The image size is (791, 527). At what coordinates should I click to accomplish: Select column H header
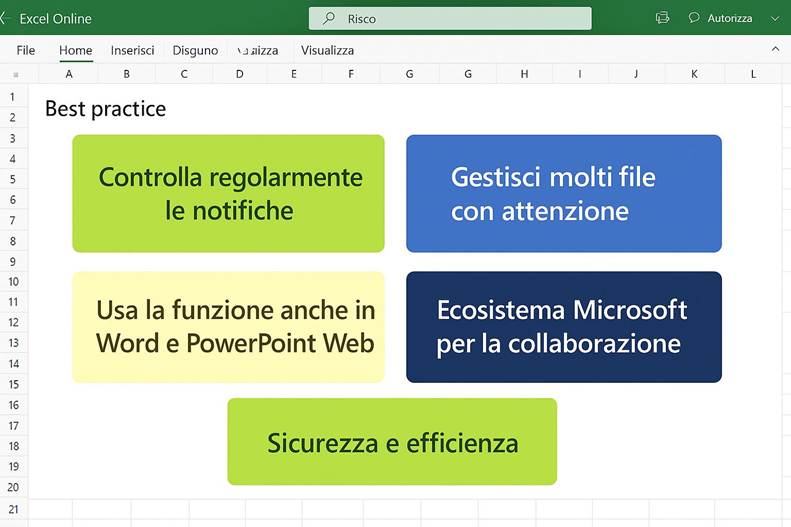click(x=525, y=74)
